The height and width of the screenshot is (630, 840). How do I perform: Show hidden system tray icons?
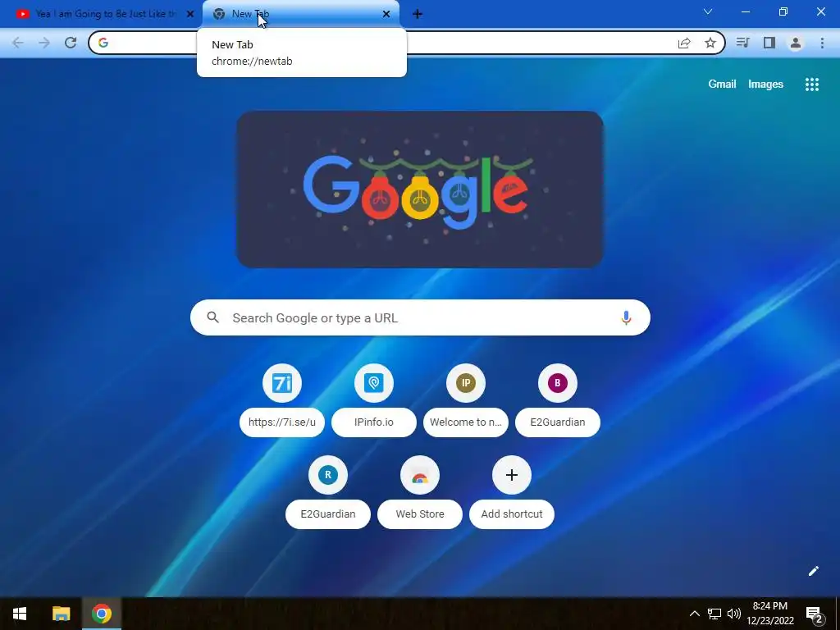click(694, 614)
